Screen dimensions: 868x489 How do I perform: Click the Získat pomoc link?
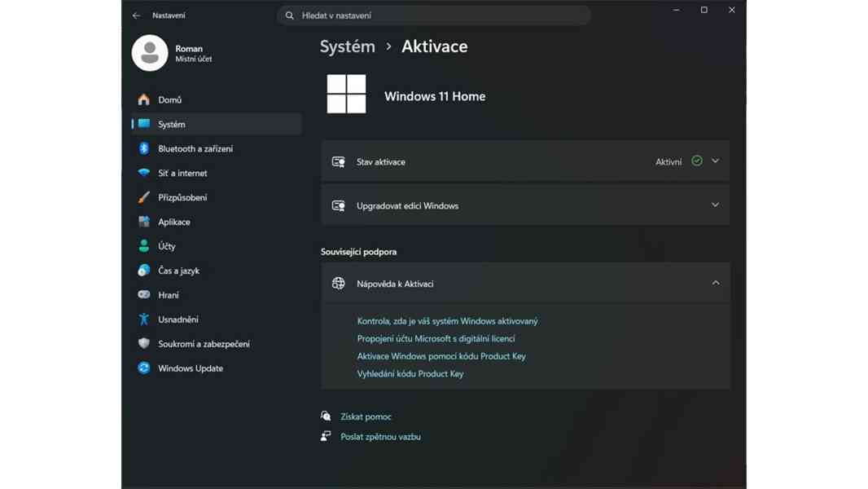366,416
